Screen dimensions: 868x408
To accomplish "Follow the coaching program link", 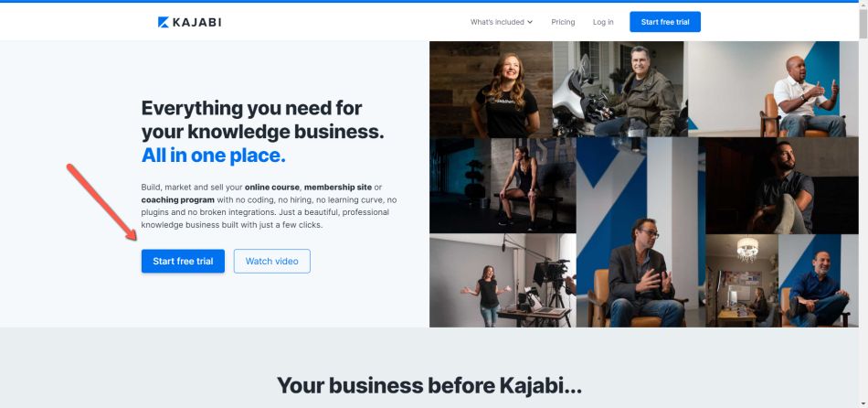I will point(177,199).
